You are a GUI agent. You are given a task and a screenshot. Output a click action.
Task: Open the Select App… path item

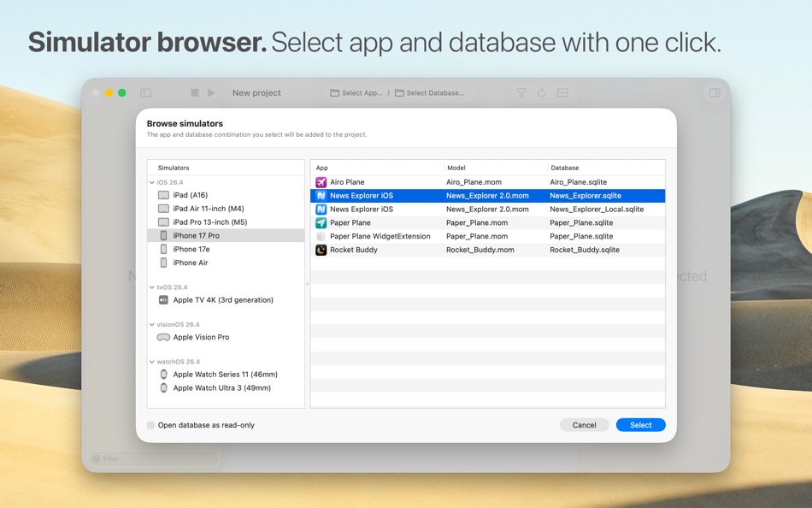(356, 92)
